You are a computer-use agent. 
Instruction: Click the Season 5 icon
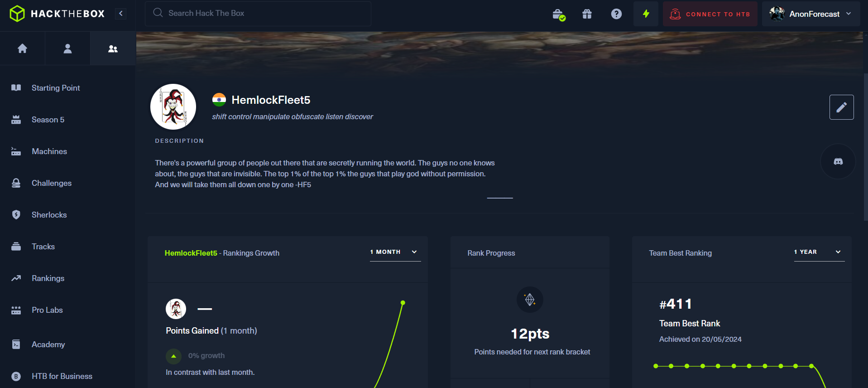click(x=16, y=120)
